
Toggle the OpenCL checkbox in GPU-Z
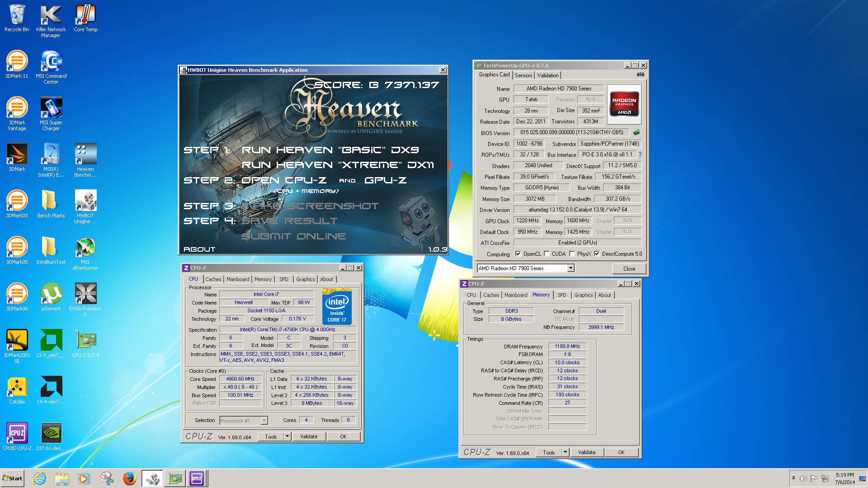518,254
